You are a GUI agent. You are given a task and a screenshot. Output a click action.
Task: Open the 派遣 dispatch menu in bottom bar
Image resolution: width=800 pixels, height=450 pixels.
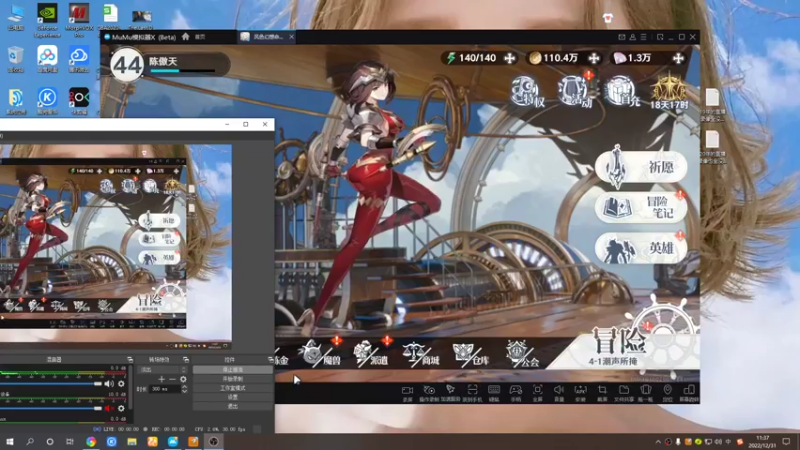click(371, 353)
